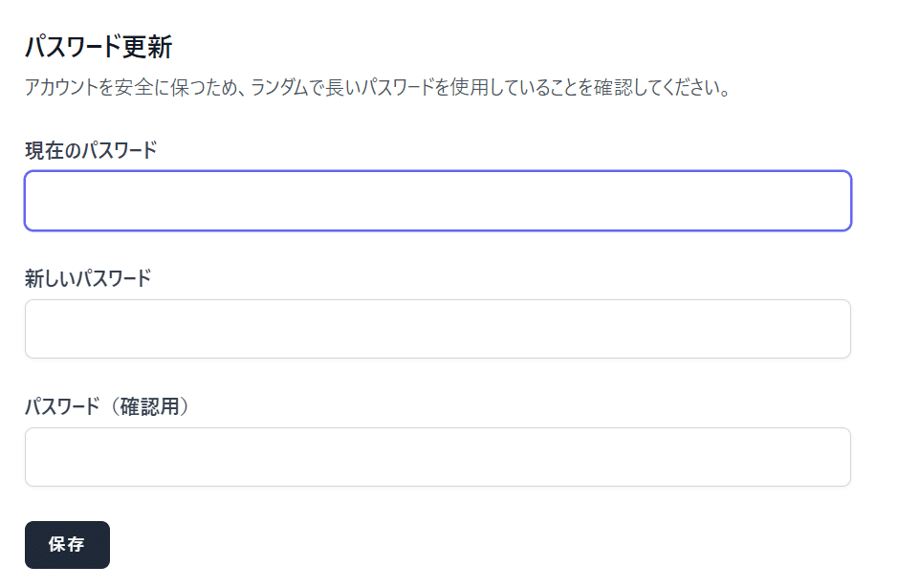
Task: Click the field above the 保存 button
Action: coord(438,457)
